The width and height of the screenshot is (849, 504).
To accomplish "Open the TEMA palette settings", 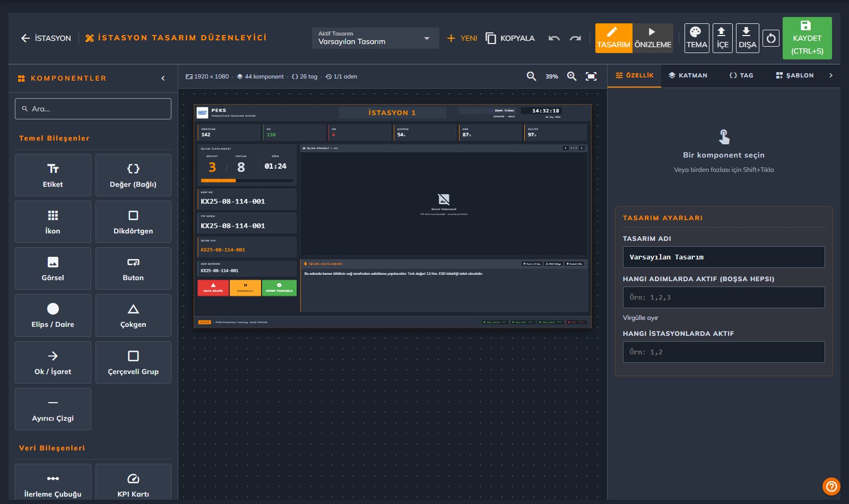I will 697,38.
